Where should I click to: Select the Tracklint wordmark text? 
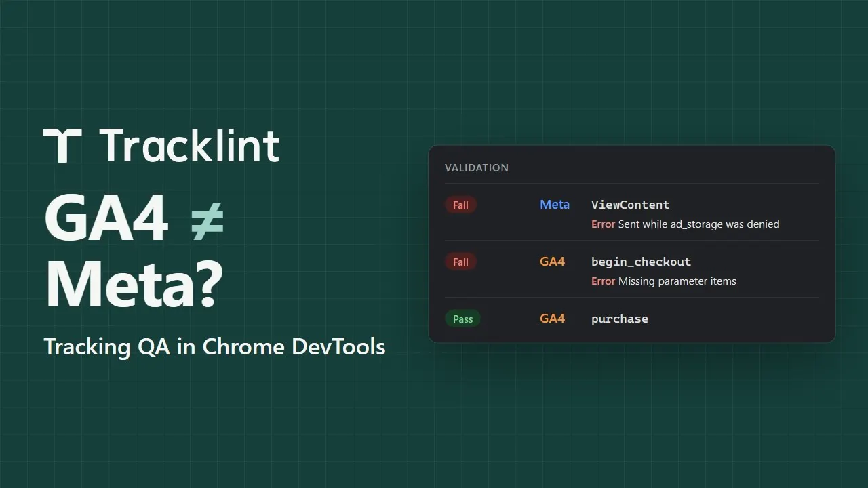click(x=190, y=145)
